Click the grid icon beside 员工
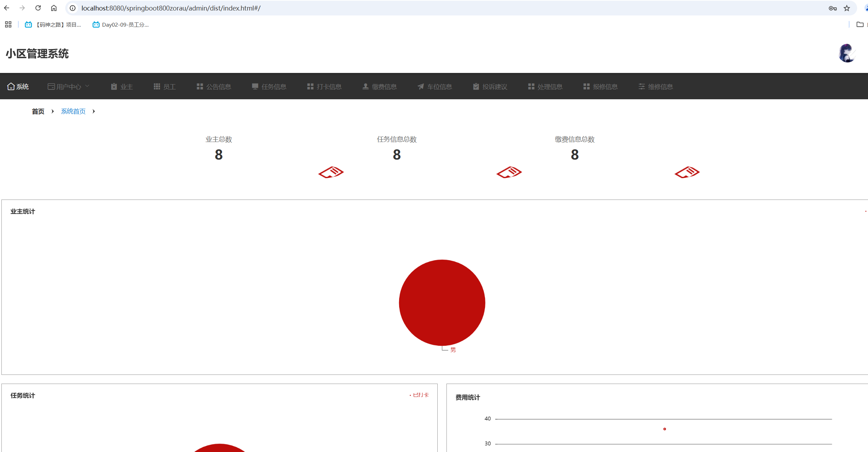The width and height of the screenshot is (868, 452). [x=157, y=87]
